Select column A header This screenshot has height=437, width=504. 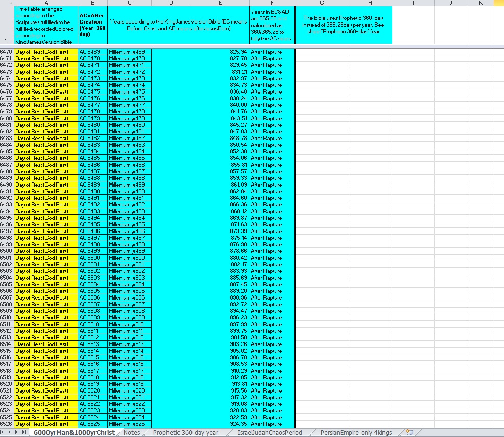46,3
